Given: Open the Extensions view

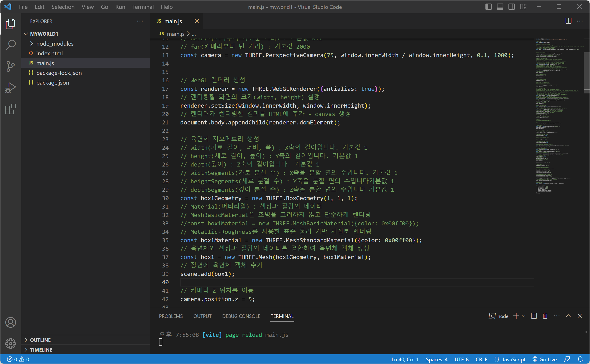Looking at the screenshot, I should coord(10,109).
